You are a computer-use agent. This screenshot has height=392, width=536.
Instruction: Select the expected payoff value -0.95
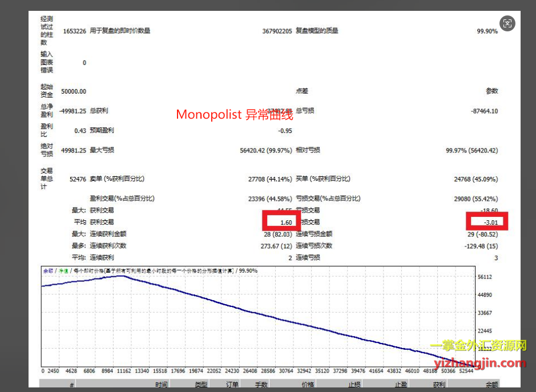(x=285, y=131)
